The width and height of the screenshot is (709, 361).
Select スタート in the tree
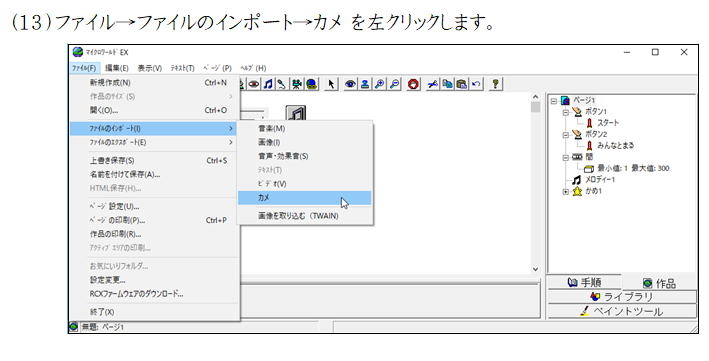pyautogui.click(x=608, y=123)
